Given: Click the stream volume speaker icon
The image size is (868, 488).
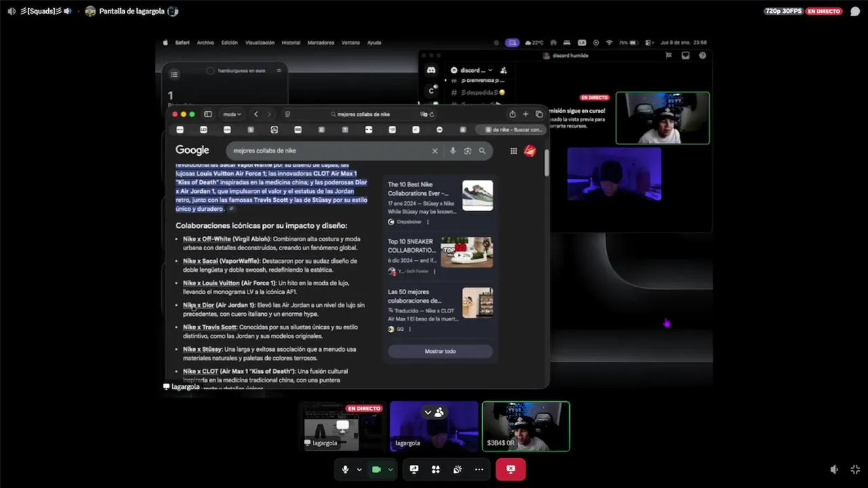Looking at the screenshot, I should click(x=834, y=469).
